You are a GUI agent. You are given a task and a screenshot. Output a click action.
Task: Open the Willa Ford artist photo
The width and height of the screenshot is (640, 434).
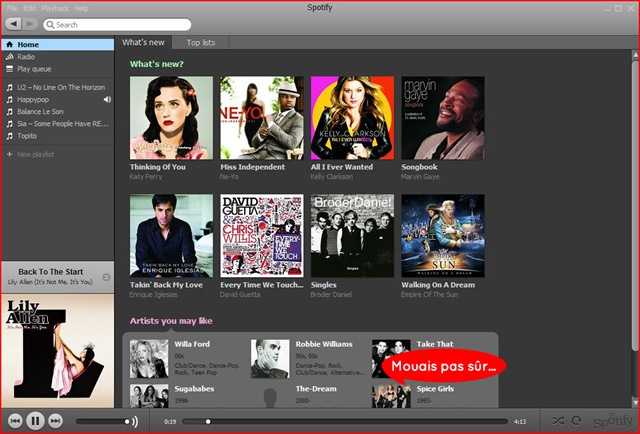point(149,358)
